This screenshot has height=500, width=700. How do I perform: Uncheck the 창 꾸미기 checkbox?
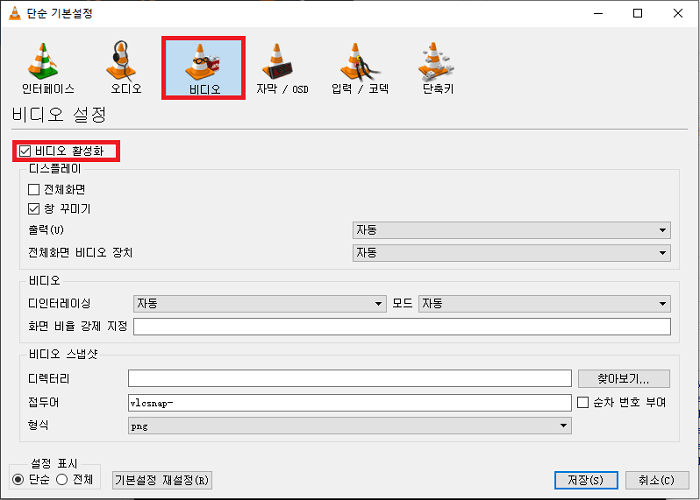tap(34, 209)
